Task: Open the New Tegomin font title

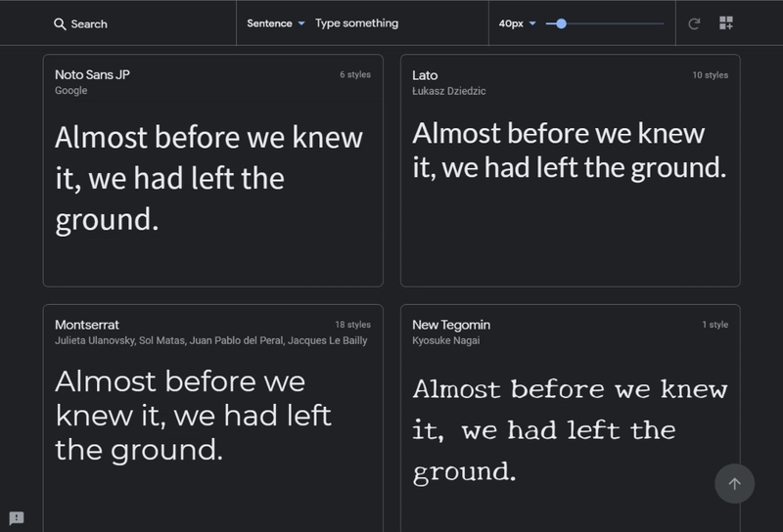Action: (x=451, y=325)
